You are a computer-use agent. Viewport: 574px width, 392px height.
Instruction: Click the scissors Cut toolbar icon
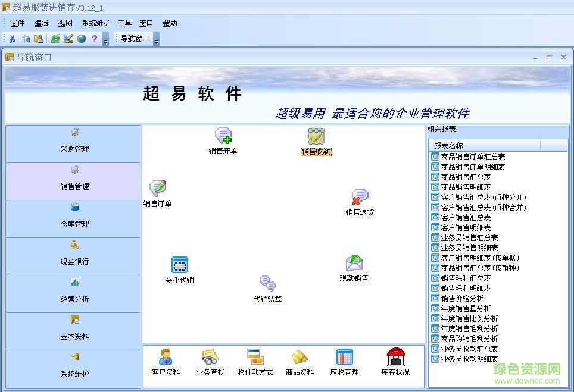[x=11, y=38]
